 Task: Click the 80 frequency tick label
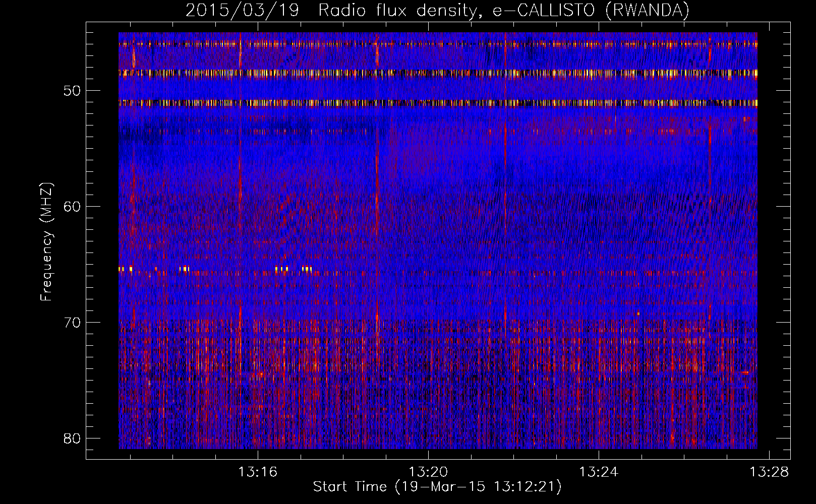click(x=73, y=438)
